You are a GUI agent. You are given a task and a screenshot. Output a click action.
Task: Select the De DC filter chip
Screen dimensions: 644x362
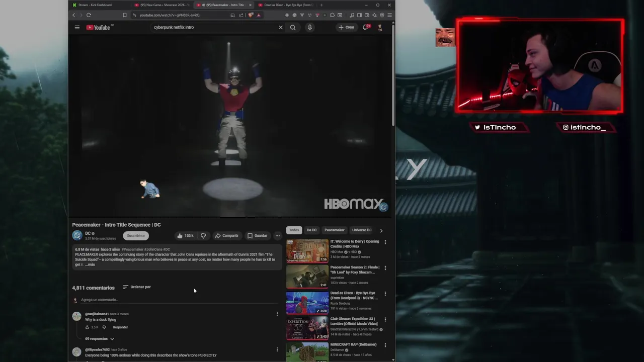(312, 230)
